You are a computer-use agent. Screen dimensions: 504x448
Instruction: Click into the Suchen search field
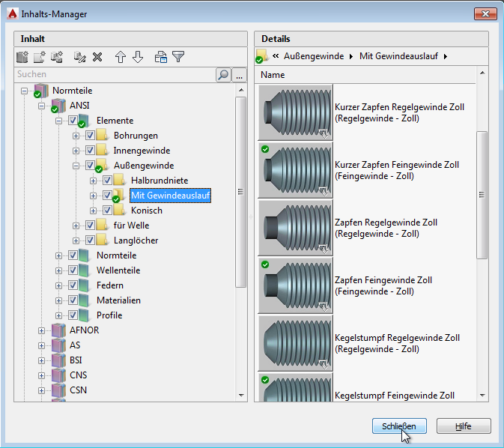[x=115, y=74]
